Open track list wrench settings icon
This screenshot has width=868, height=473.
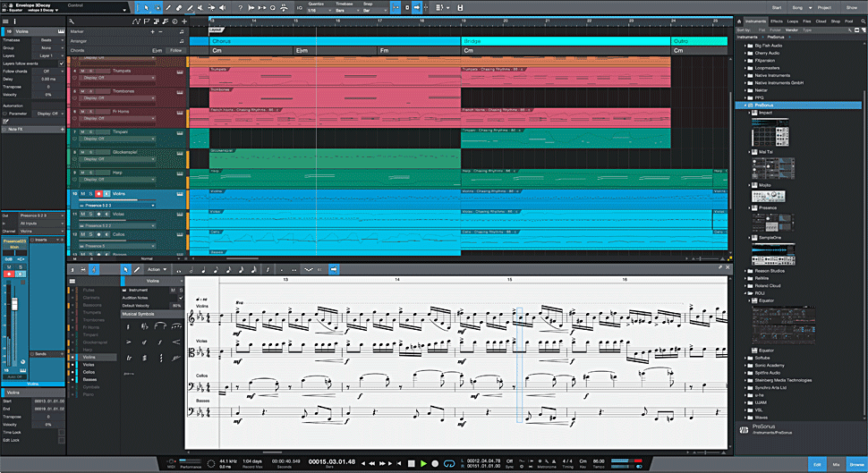coord(72,21)
